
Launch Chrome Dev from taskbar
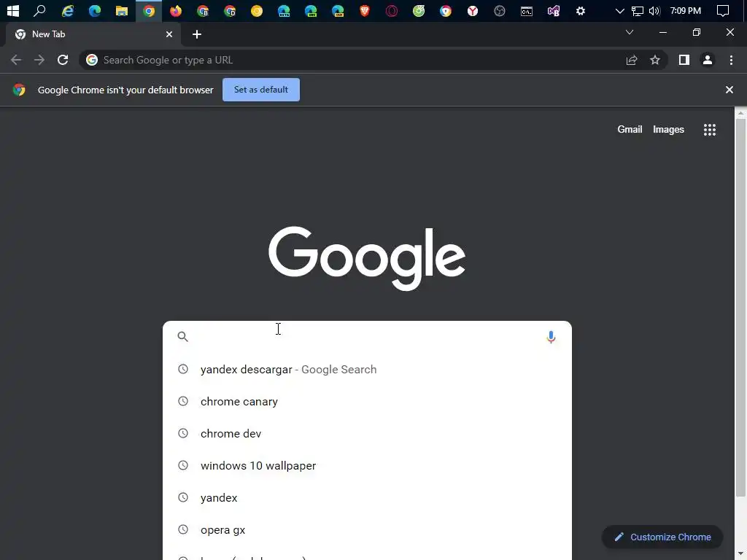tap(230, 10)
